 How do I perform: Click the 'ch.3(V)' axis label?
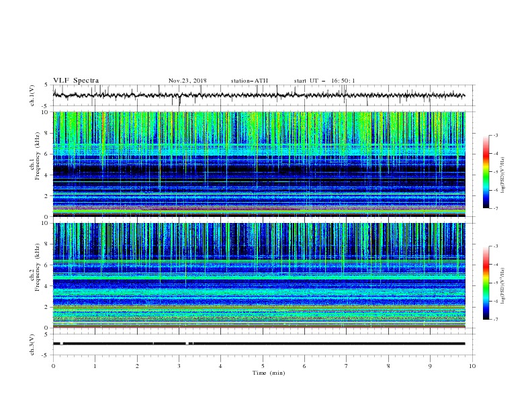(x=32, y=345)
